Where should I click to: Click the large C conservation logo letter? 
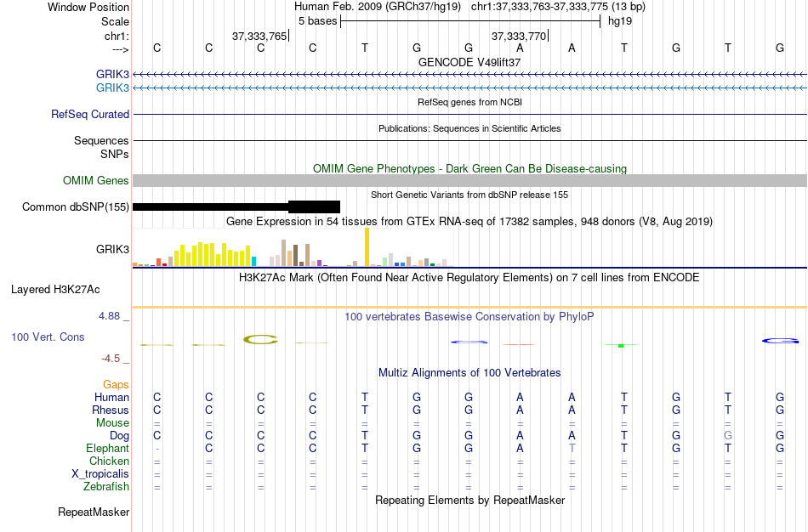[260, 340]
